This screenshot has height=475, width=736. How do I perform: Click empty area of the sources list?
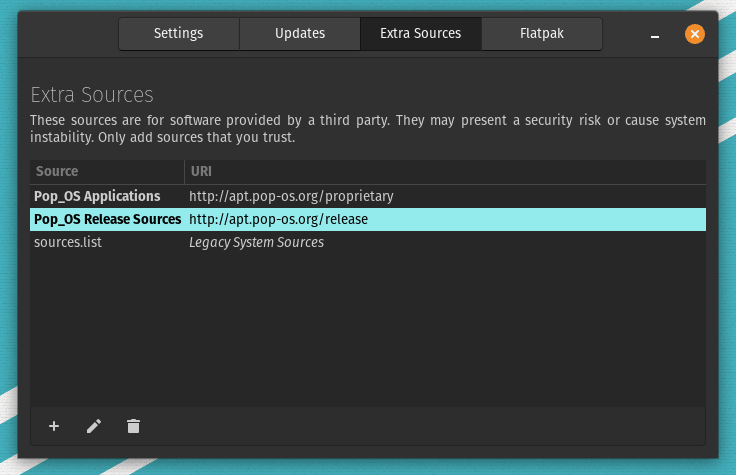click(367, 330)
